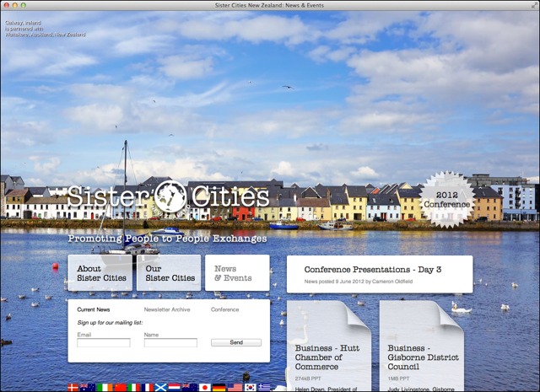Image resolution: width=540 pixels, height=392 pixels.
Task: Enter full screen using title bar arrows
Action: tap(534, 5)
